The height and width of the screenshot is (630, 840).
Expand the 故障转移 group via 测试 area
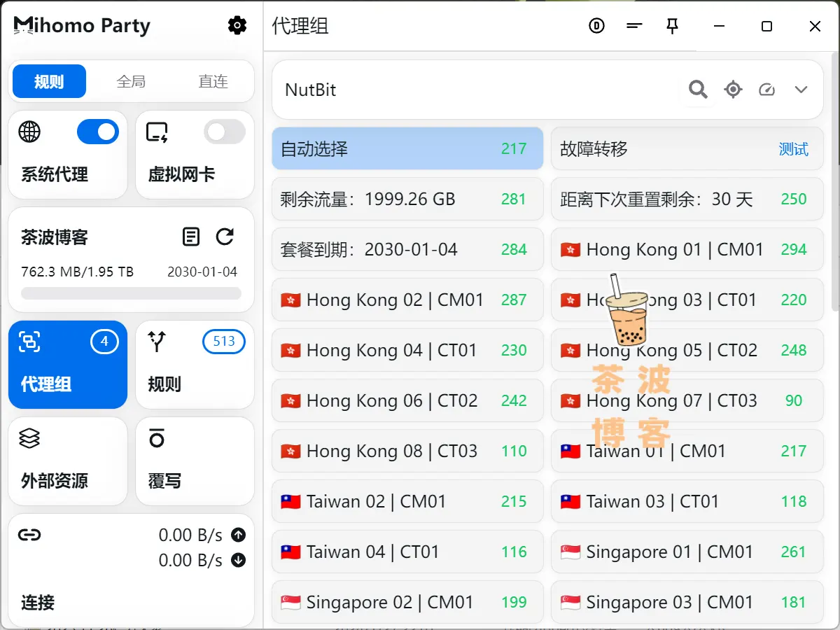click(794, 148)
